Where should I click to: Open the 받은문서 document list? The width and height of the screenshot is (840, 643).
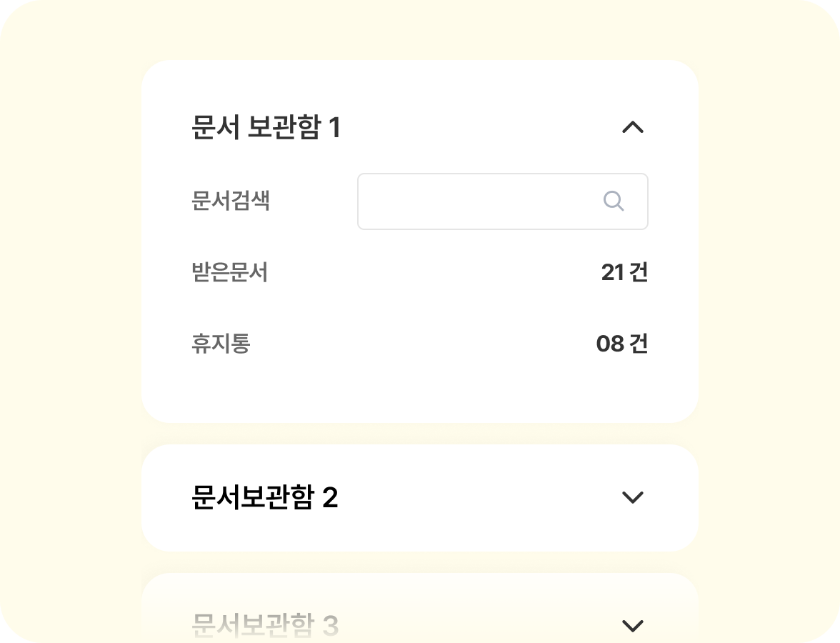coord(230,273)
